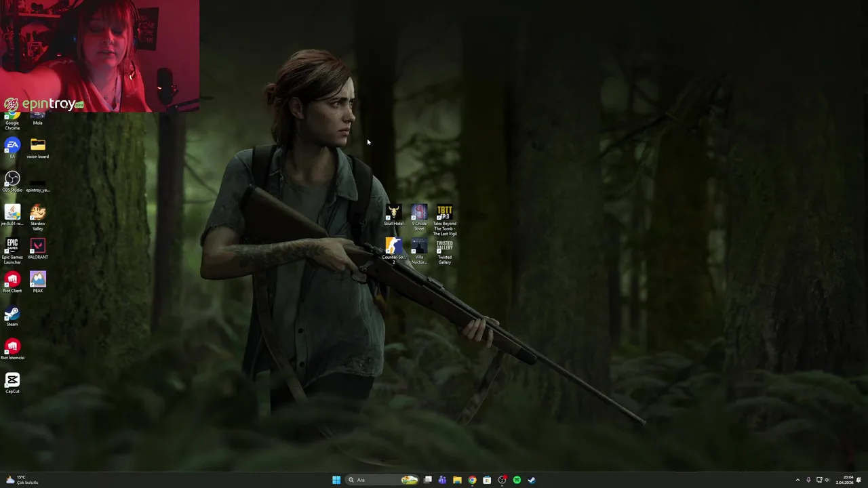Select the VALORANT desktop shortcut

38,249
